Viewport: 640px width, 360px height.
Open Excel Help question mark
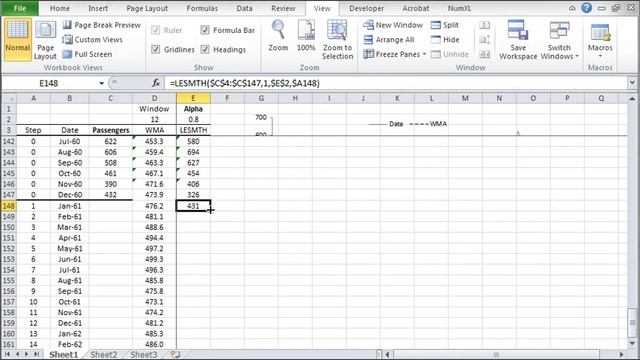(587, 8)
